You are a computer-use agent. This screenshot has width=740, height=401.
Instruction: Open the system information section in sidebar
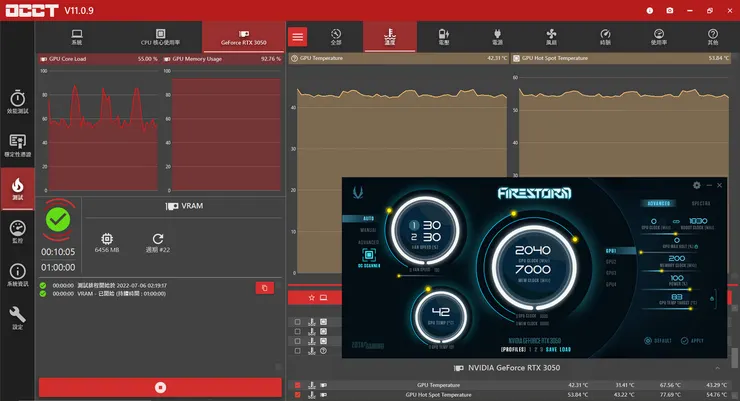coord(17,275)
